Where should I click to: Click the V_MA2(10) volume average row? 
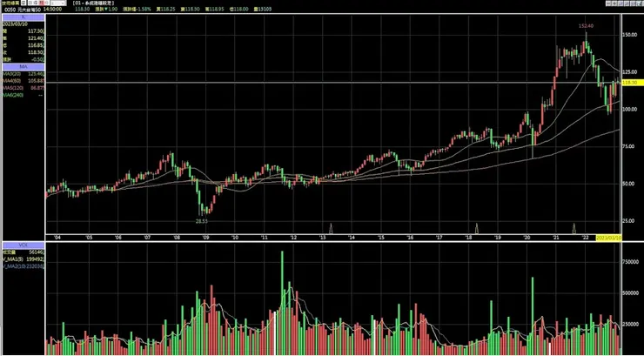pyautogui.click(x=23, y=266)
